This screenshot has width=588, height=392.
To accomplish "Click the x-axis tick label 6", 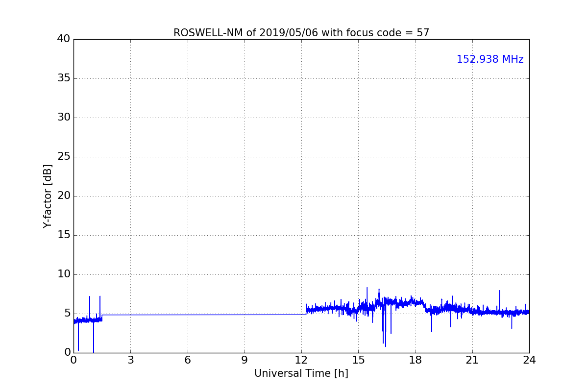I will [x=188, y=360].
